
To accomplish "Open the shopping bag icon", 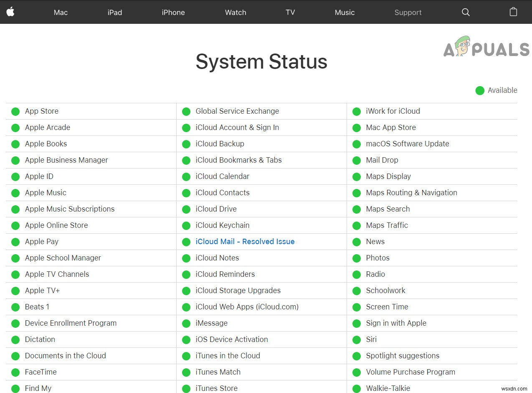I will 513,12.
